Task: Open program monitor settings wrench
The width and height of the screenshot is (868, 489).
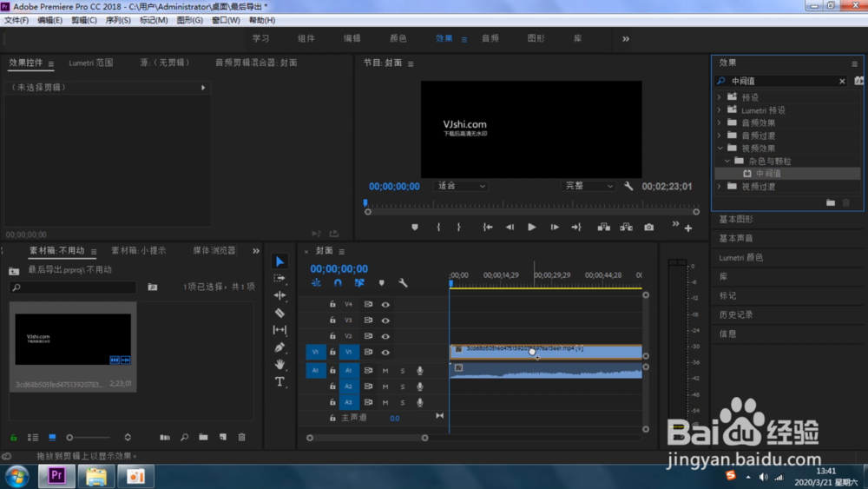Action: [x=628, y=186]
